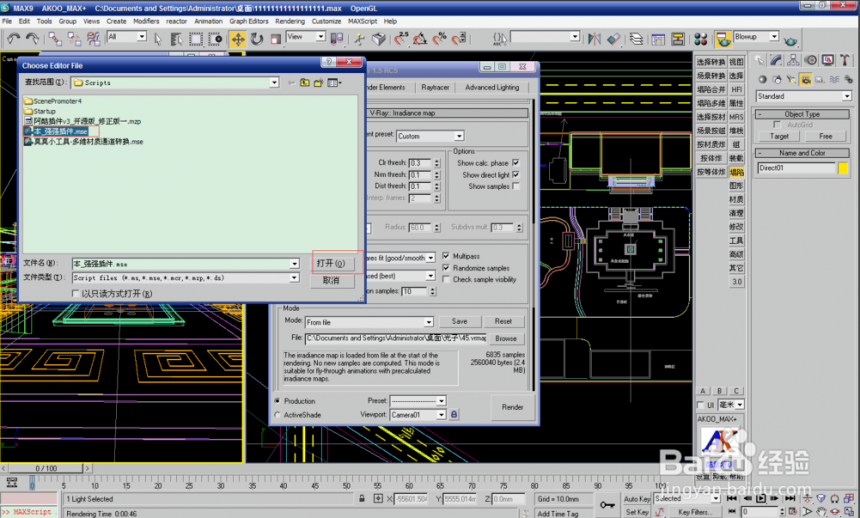Open the Blowup render type dropdown
The height and width of the screenshot is (518, 860).
[774, 36]
